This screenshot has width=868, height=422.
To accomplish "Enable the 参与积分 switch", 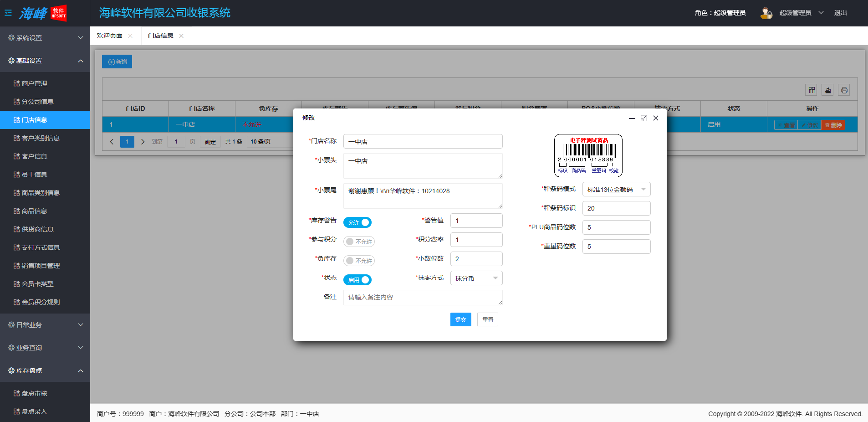I will (359, 242).
